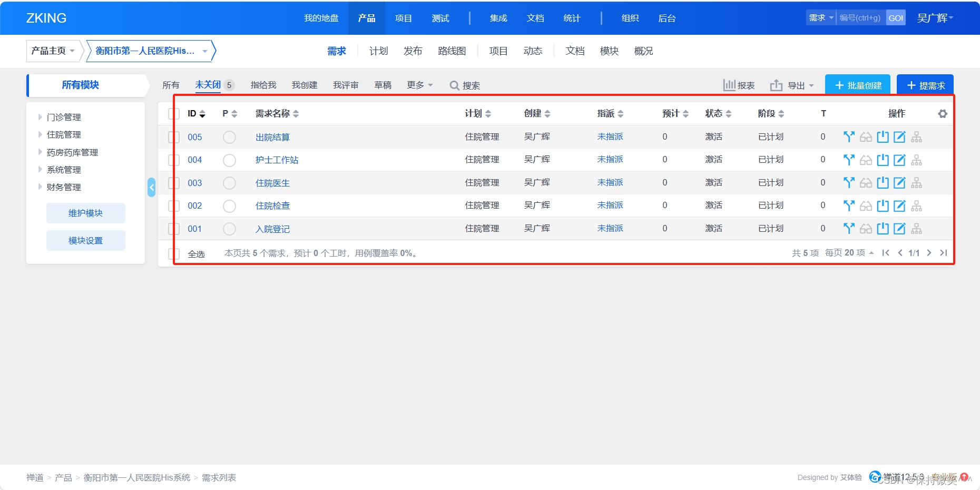Click the change (fork) icon for 入院登记

848,228
